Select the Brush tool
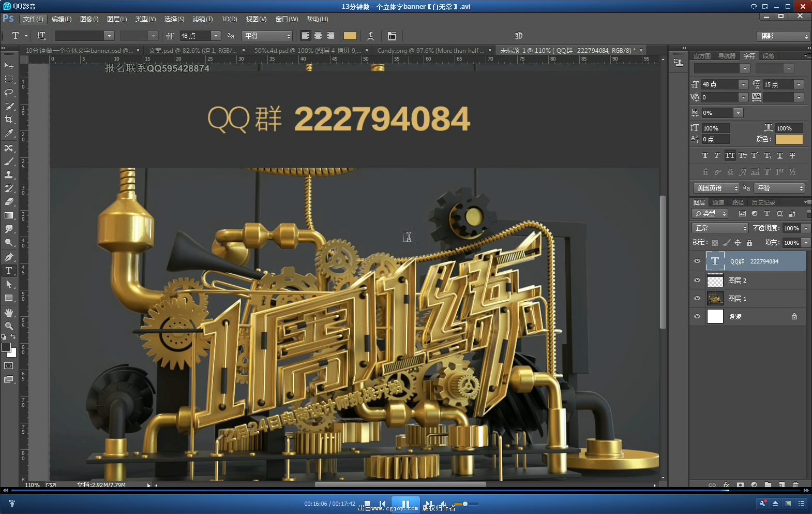This screenshot has width=812, height=514. coord(9,161)
